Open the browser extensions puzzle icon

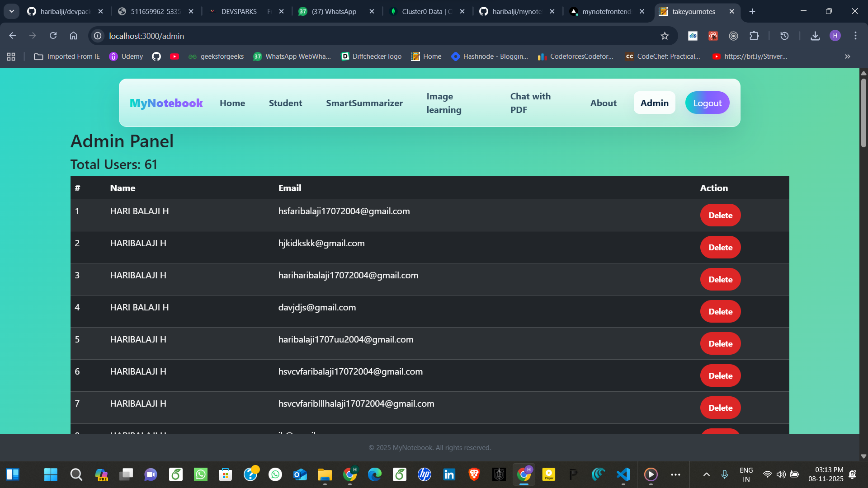[754, 36]
